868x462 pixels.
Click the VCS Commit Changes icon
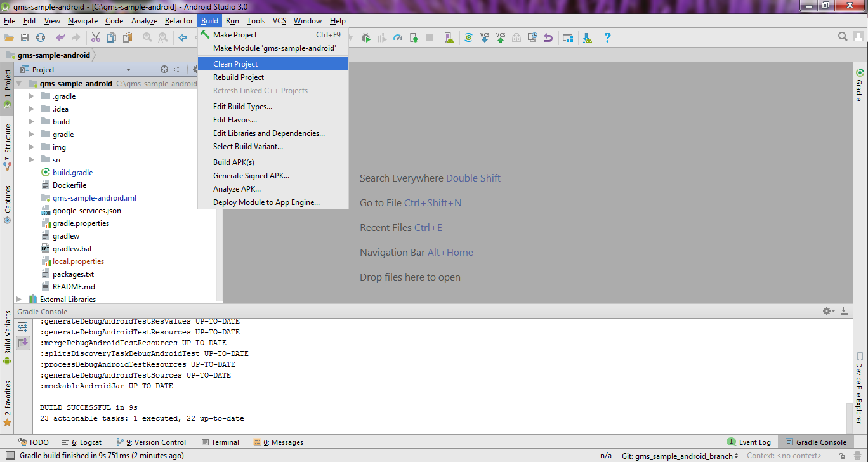coord(501,38)
